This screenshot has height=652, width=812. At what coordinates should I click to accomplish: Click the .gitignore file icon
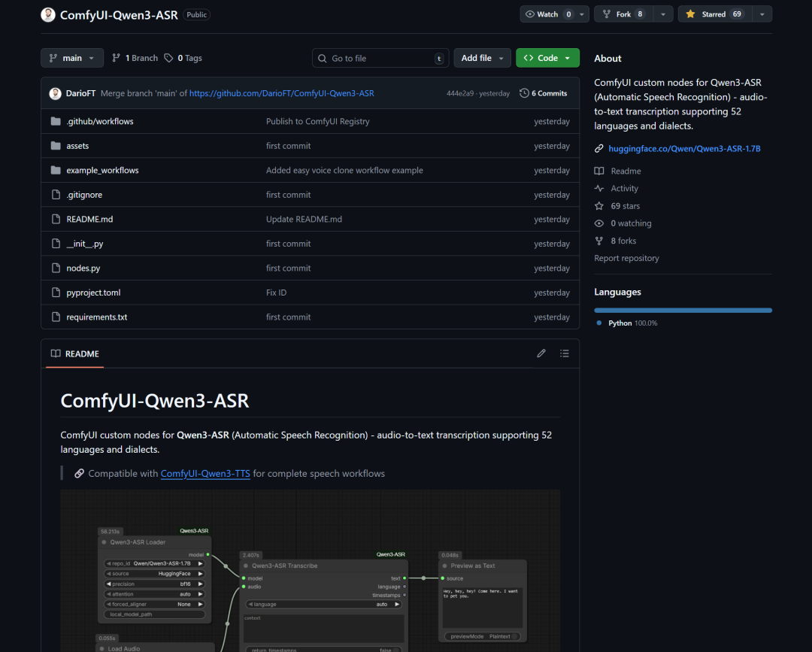tap(56, 195)
